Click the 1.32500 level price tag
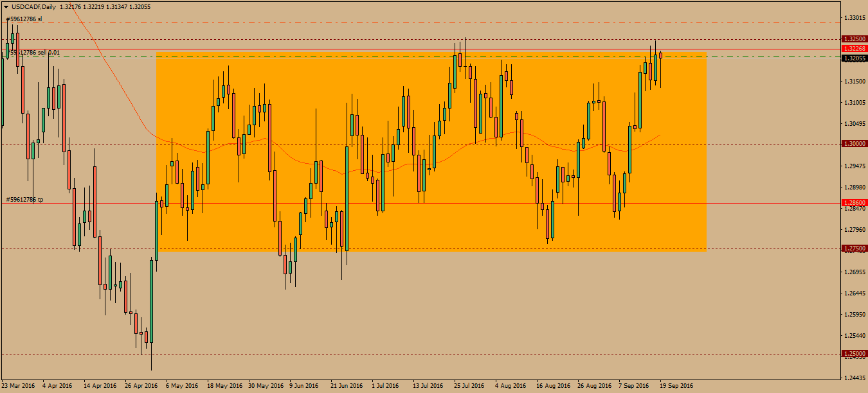868x393 pixels. 854,39
